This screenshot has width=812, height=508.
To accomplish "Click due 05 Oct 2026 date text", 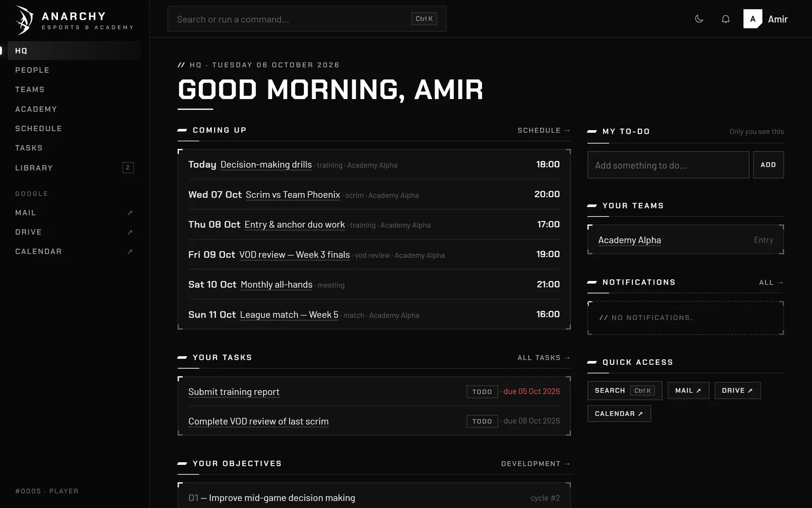I will [x=532, y=392].
